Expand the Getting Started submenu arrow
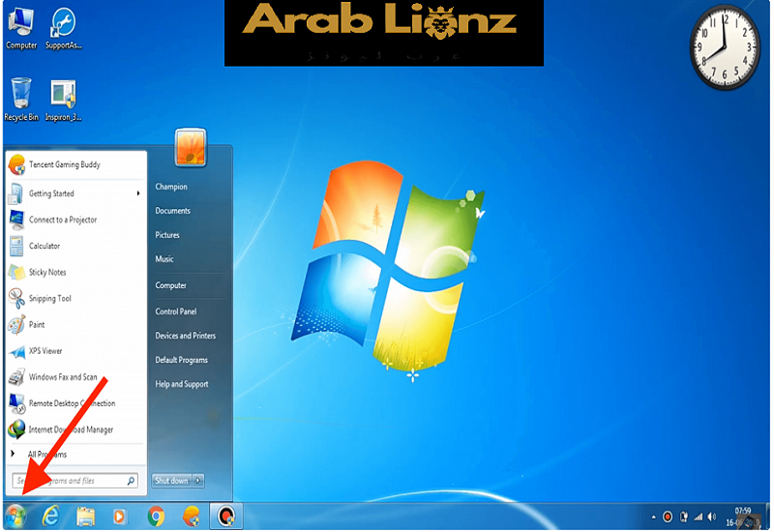 click(x=138, y=193)
